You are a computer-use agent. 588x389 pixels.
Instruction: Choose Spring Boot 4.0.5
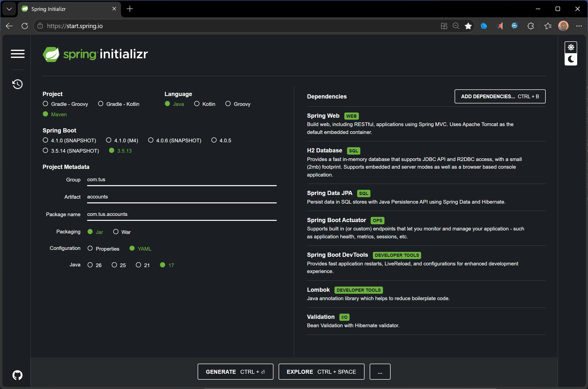(x=221, y=140)
